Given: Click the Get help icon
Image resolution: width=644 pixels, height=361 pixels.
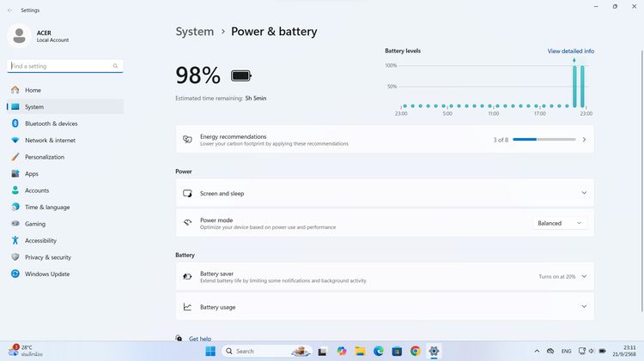Looking at the screenshot, I should (x=179, y=338).
